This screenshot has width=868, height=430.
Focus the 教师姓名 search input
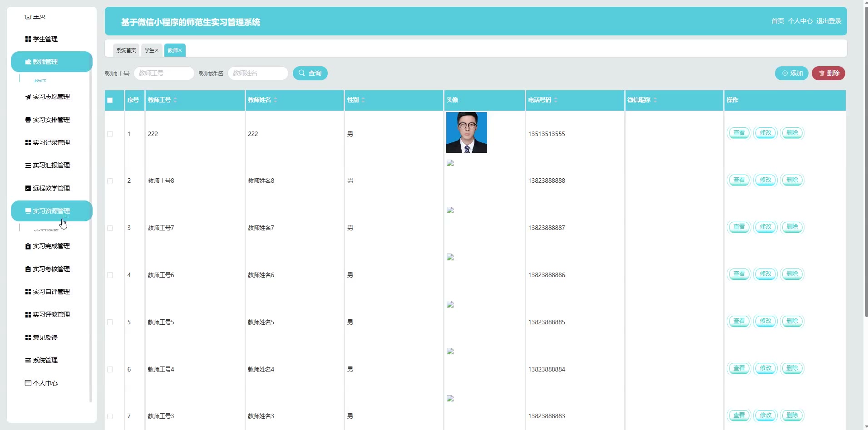(x=258, y=73)
